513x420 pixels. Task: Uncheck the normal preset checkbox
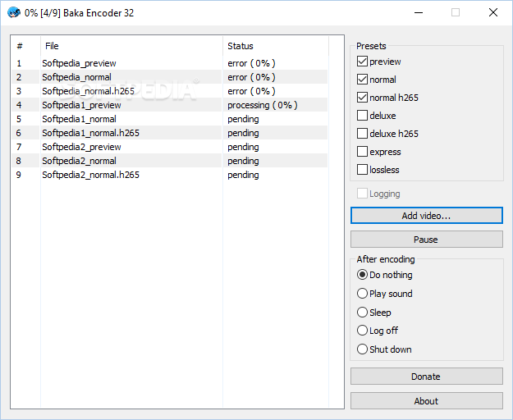point(362,79)
